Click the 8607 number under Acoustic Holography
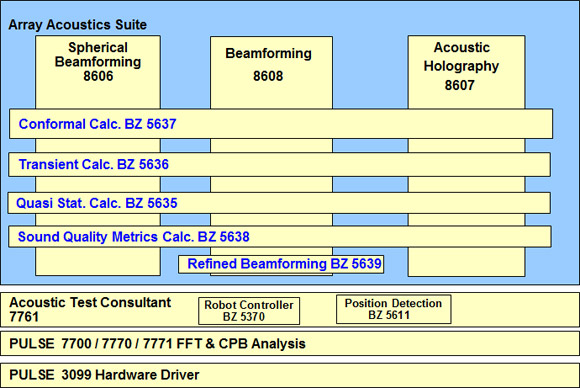The image size is (580, 388). (x=459, y=85)
